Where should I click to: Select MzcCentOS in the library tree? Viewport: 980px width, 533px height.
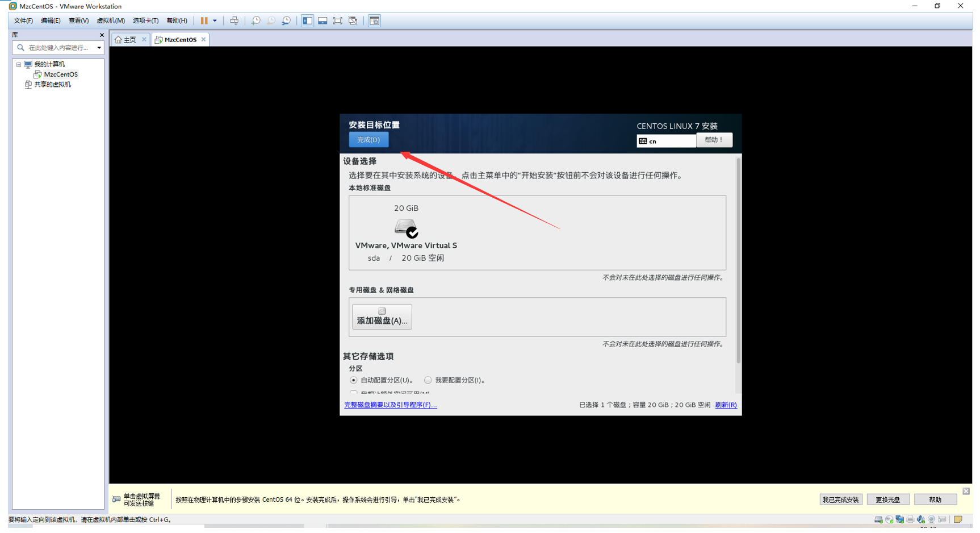click(x=61, y=74)
